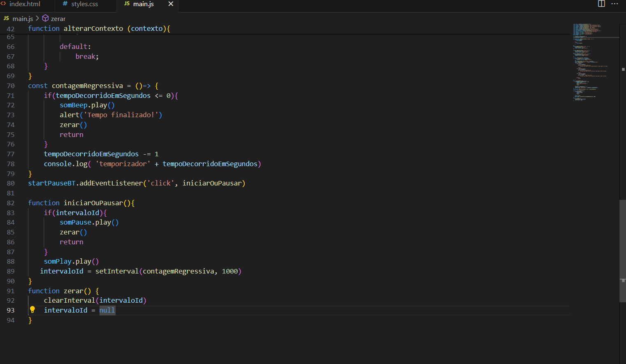The width and height of the screenshot is (626, 364).
Task: Click return keyword on line 86
Action: pos(72,242)
